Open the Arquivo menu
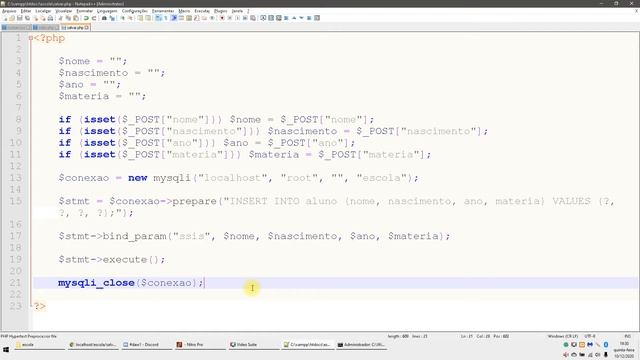 (9, 11)
